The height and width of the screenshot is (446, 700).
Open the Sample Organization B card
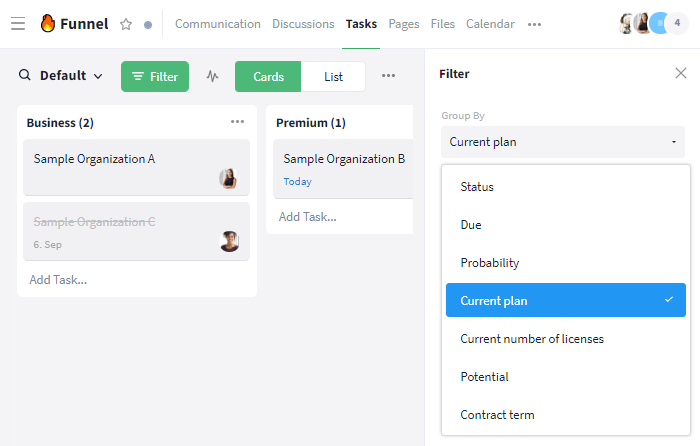[343, 169]
